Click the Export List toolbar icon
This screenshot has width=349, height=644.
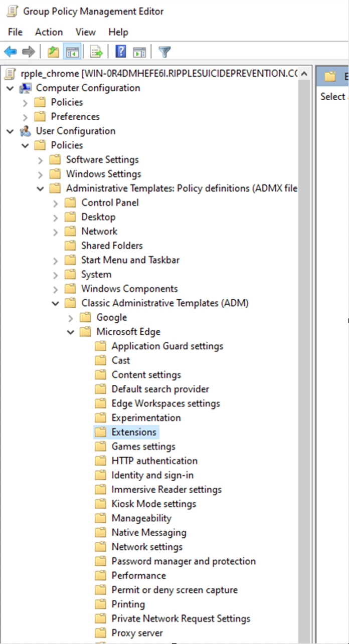pyautogui.click(x=96, y=52)
